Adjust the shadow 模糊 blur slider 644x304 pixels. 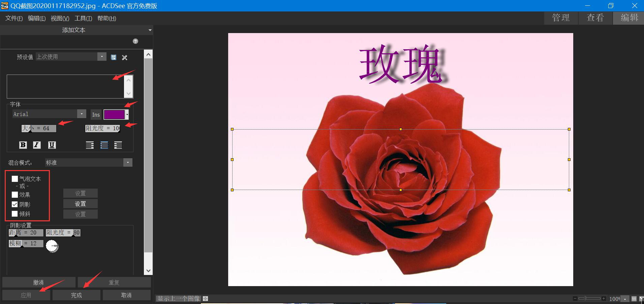[26, 243]
